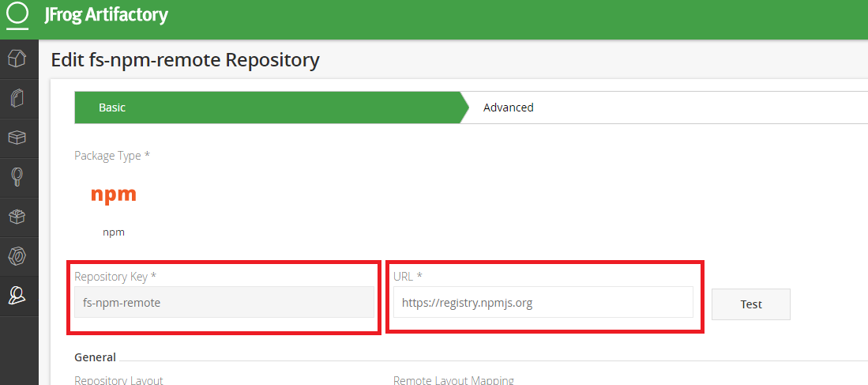868x385 pixels.
Task: Open the Admin user icon in sidebar
Action: click(17, 296)
